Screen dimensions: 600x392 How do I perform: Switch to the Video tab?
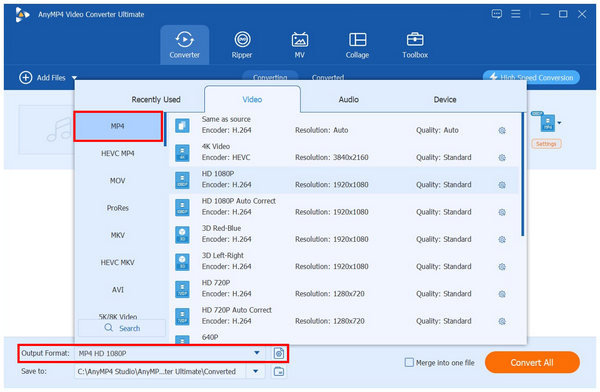[x=252, y=100]
